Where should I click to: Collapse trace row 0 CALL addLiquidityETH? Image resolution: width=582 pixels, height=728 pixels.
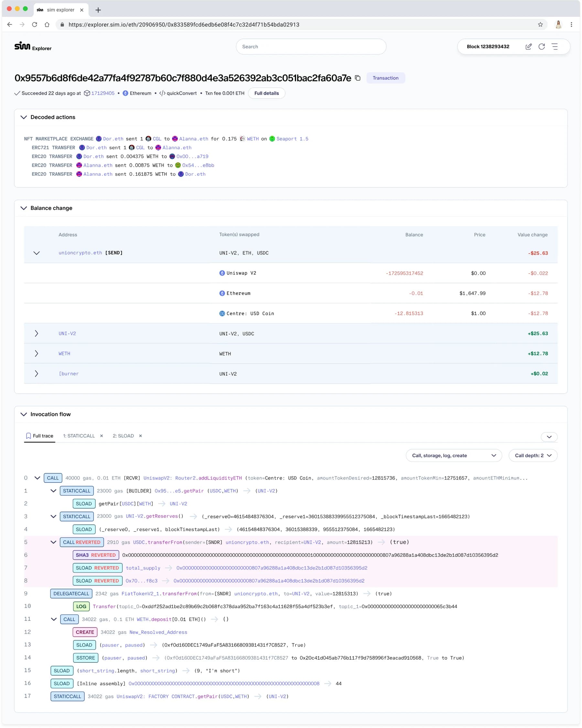coord(38,478)
